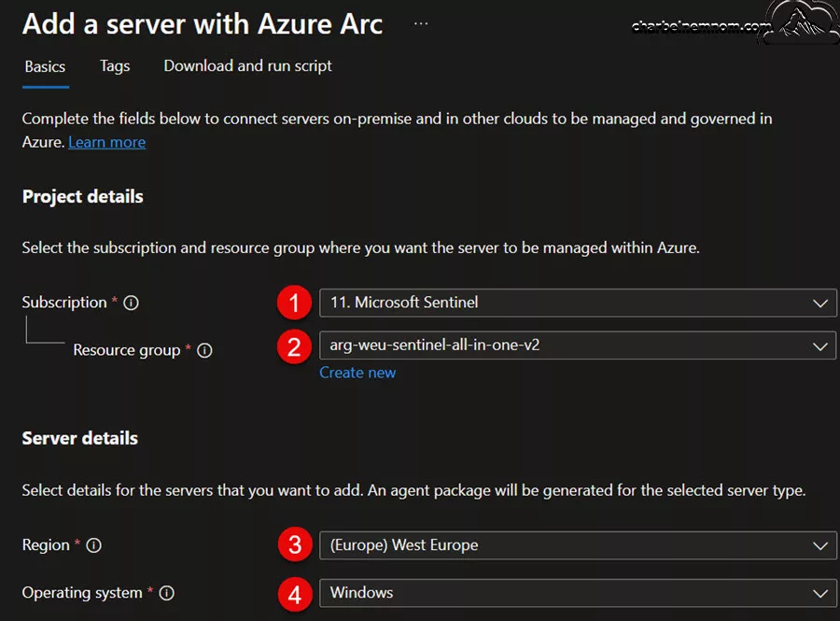Screen dimensions: 840x621
Task: Click the Region dropdown chevron arrow
Action: pos(820,546)
